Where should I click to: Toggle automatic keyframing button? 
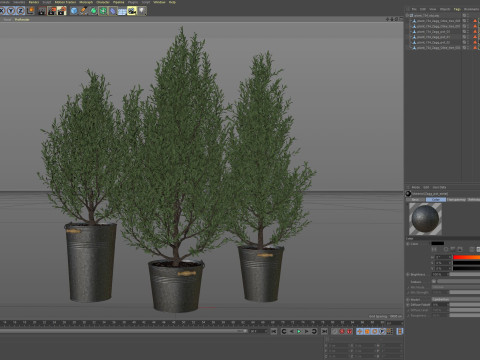click(x=349, y=331)
